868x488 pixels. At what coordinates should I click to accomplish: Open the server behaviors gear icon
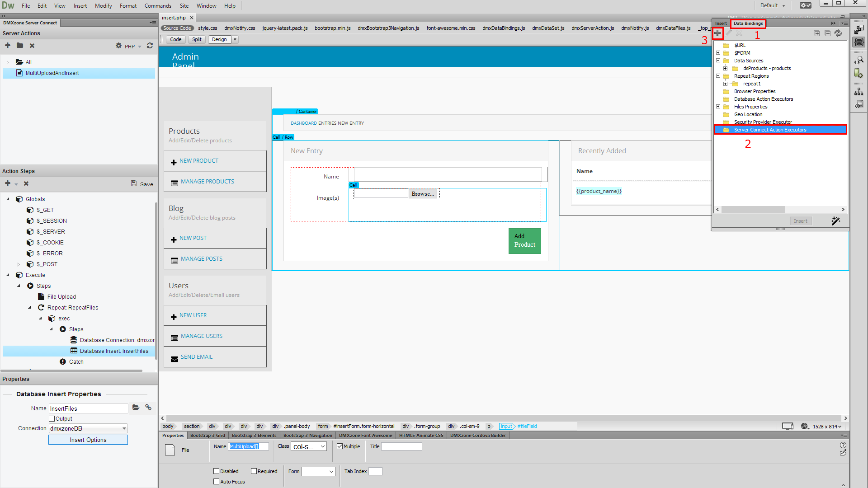[x=859, y=73]
